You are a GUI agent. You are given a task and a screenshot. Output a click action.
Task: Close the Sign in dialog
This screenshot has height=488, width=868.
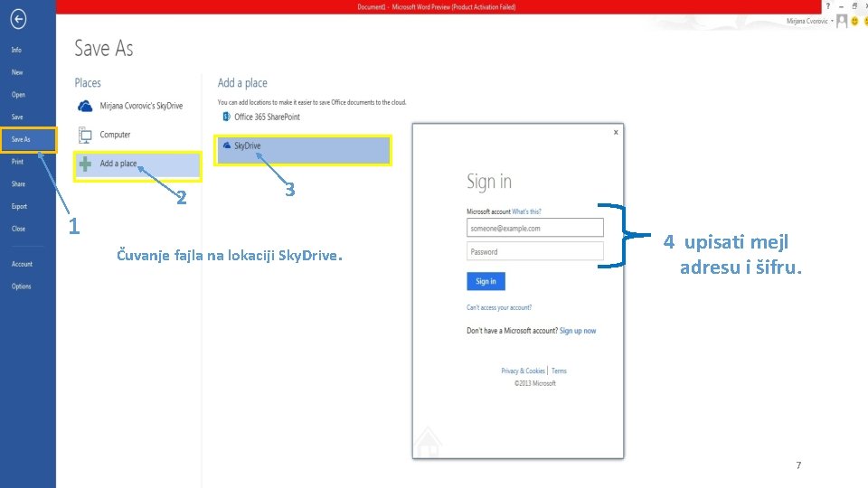click(x=616, y=132)
